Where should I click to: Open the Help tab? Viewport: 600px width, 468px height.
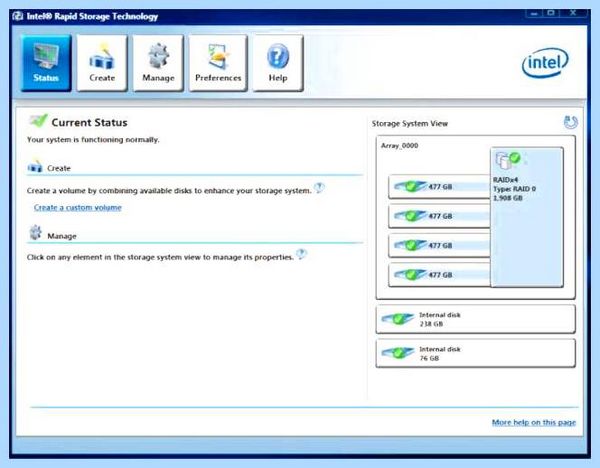click(278, 63)
